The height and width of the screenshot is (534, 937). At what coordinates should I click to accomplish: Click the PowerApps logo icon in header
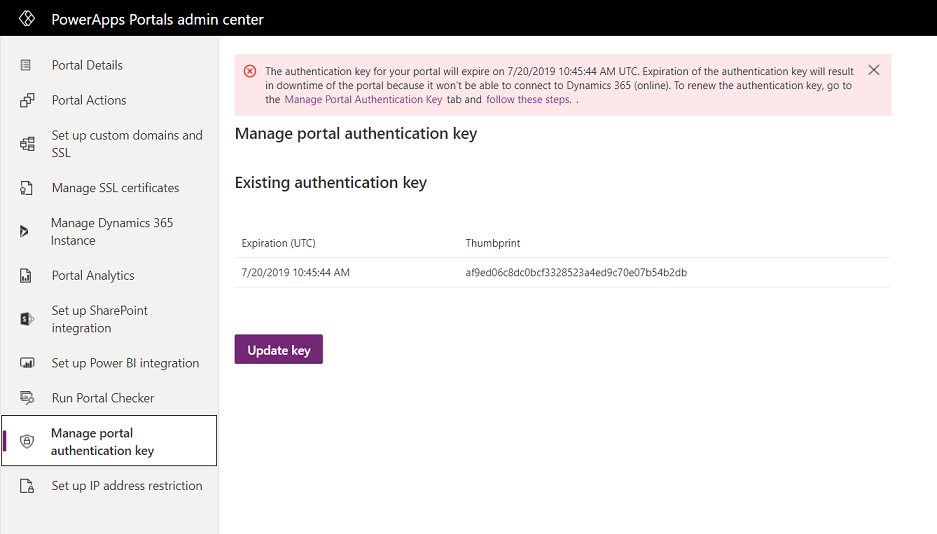(27, 19)
